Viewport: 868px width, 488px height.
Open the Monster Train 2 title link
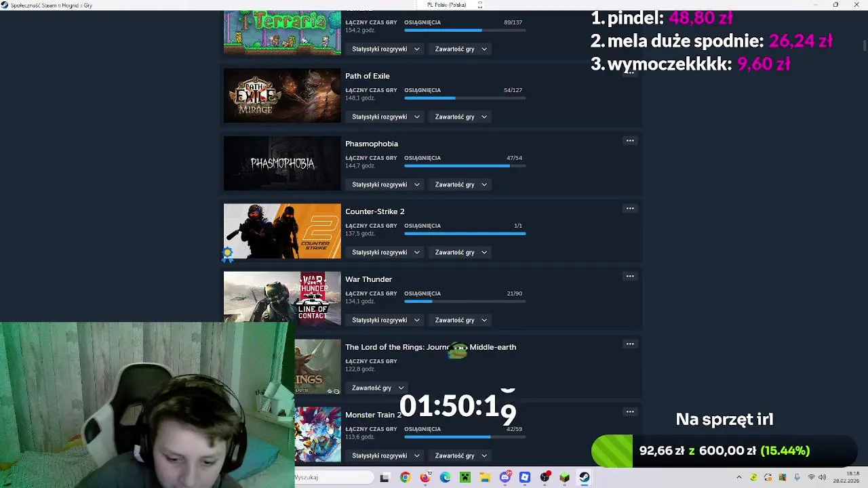point(373,415)
